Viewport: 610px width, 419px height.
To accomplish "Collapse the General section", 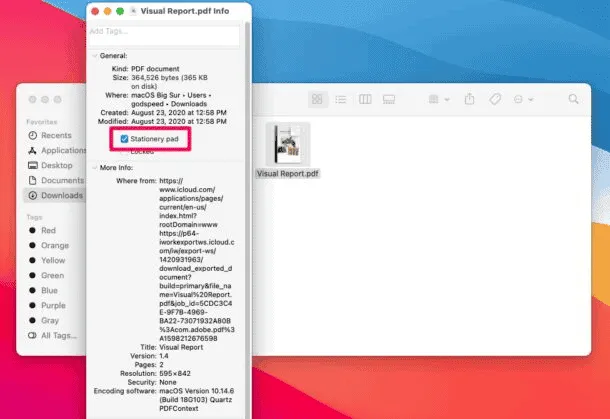I will point(93,56).
